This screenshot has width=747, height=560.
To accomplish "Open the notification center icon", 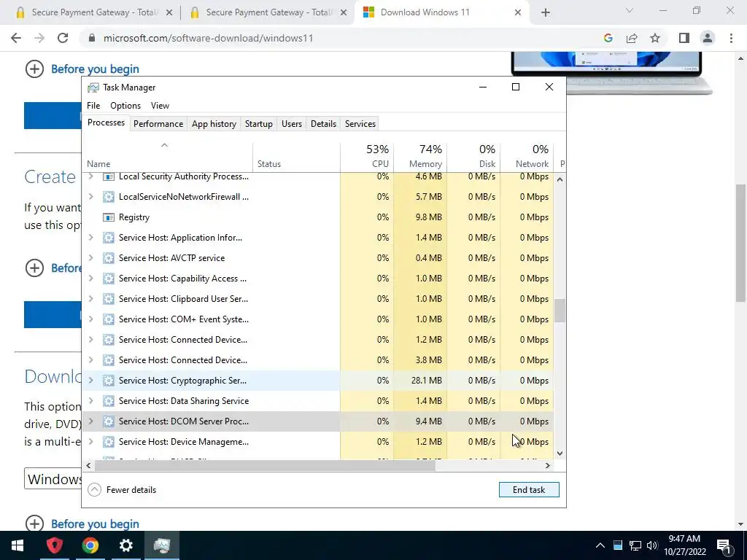I will click(x=724, y=545).
